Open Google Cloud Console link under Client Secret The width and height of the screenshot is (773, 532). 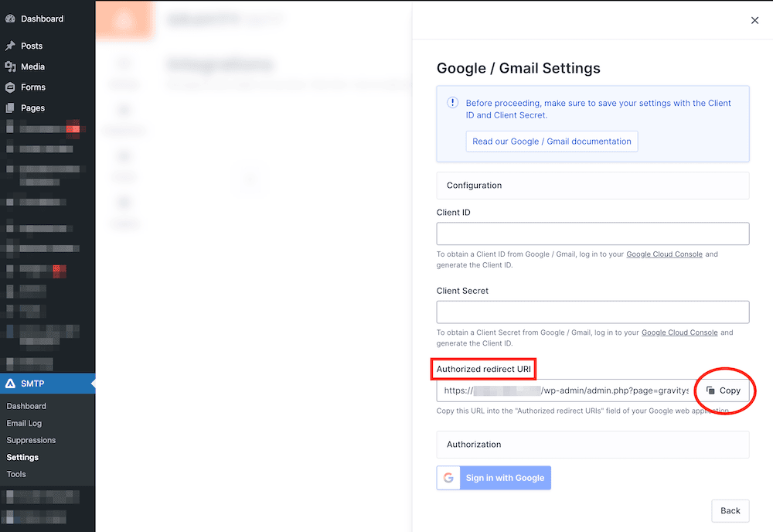(x=679, y=332)
